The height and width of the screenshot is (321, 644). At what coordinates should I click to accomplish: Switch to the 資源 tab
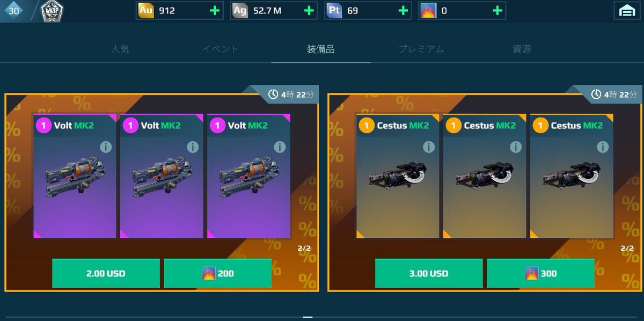point(522,49)
